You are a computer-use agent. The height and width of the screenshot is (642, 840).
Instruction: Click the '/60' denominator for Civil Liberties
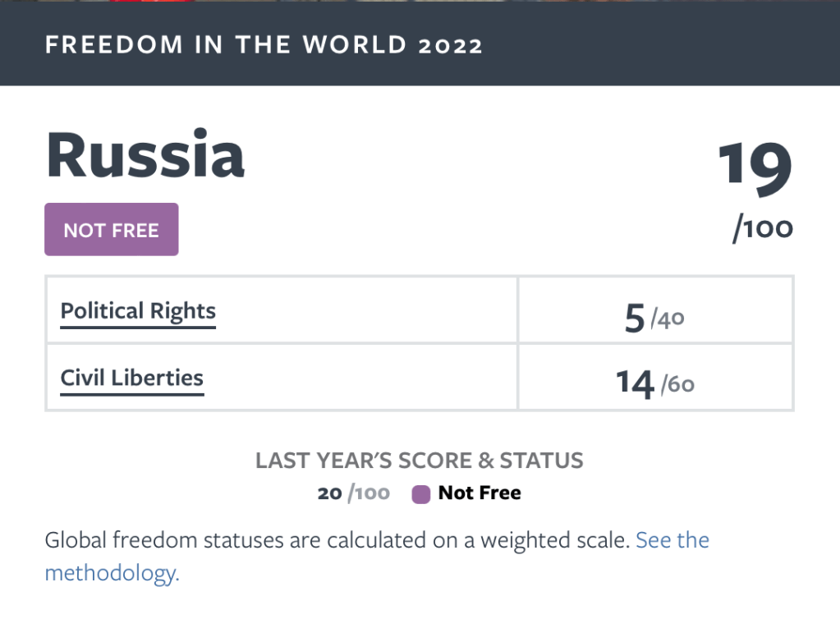coord(677,383)
